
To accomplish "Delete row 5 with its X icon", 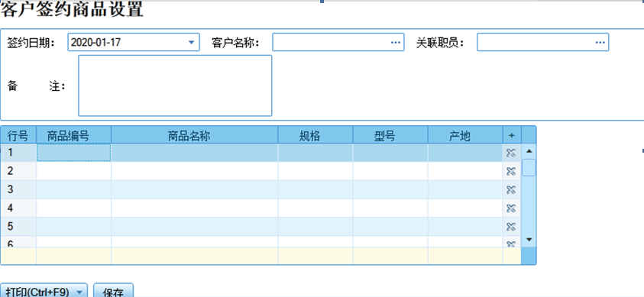I will (511, 227).
